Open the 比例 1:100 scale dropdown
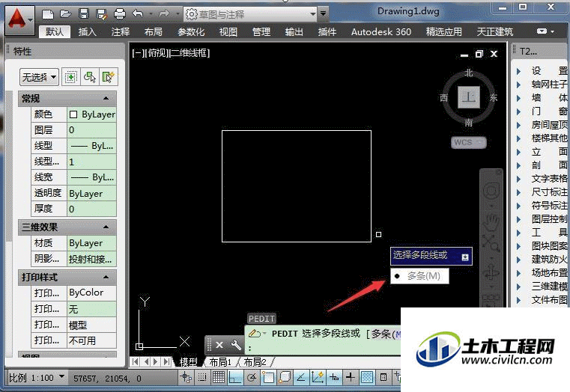 (x=37, y=378)
